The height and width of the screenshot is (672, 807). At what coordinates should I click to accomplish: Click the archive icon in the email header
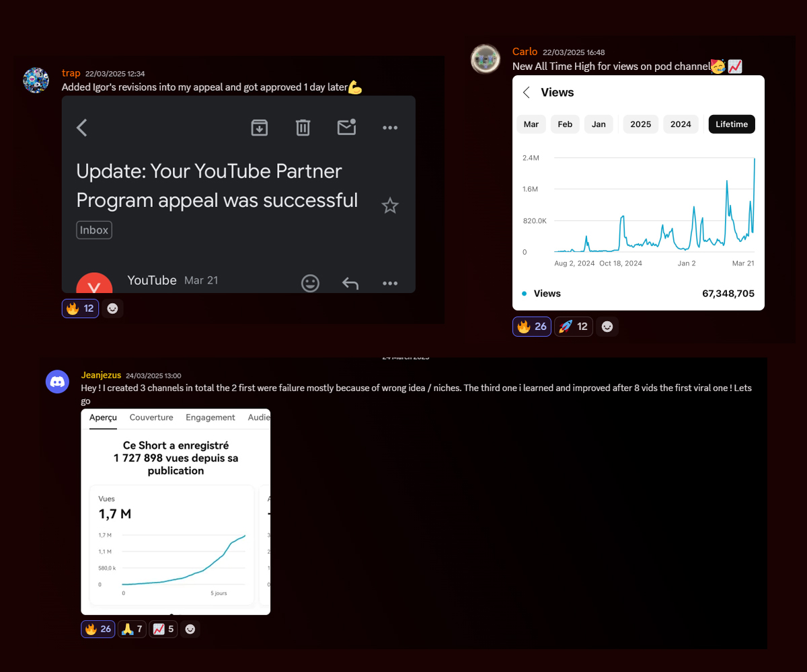coord(260,128)
